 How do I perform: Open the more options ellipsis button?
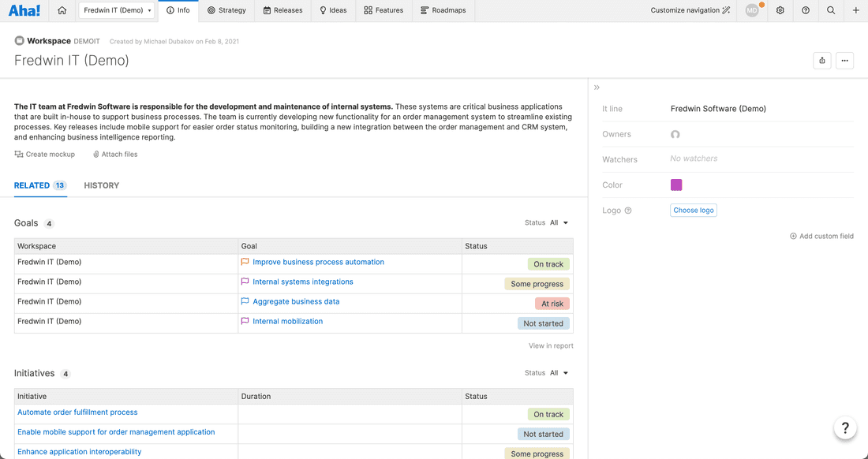844,61
